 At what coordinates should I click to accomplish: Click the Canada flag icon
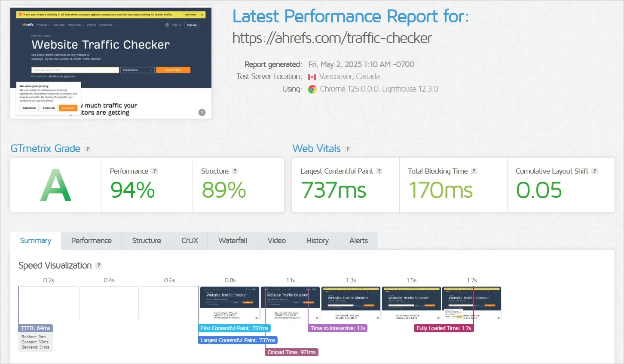pos(311,76)
